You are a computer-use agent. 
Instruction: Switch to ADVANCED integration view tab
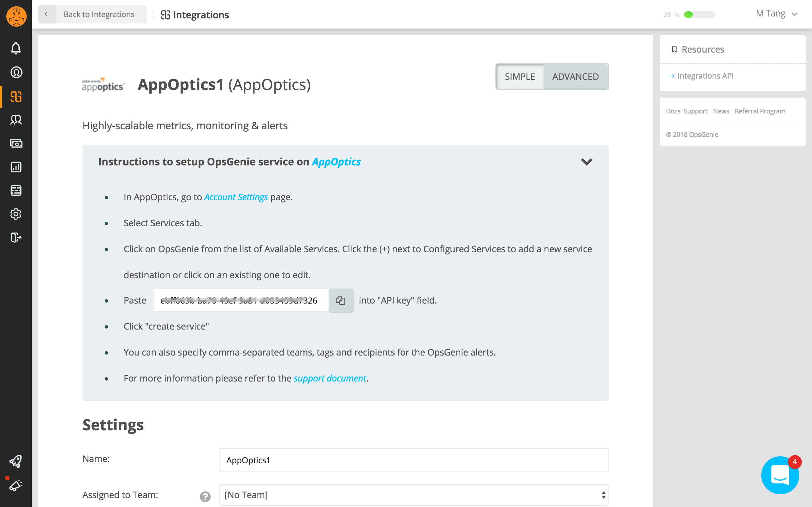576,76
